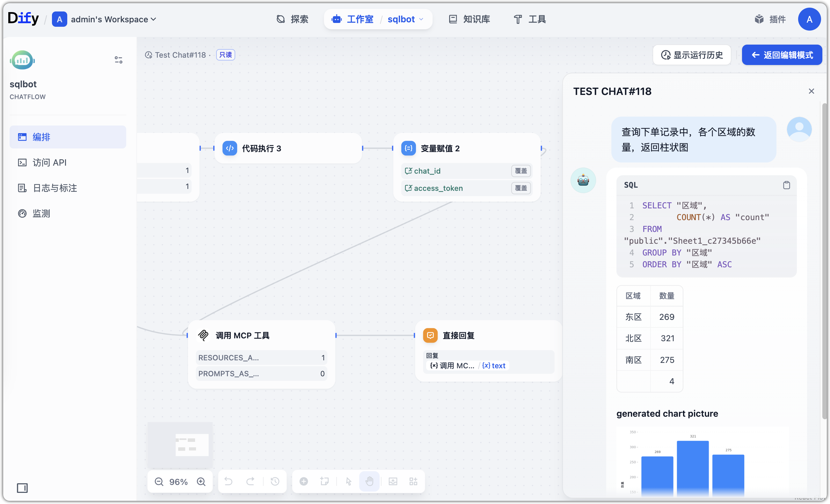The width and height of the screenshot is (830, 504).
Task: Click the 只读 read-only badge
Action: coord(225,54)
